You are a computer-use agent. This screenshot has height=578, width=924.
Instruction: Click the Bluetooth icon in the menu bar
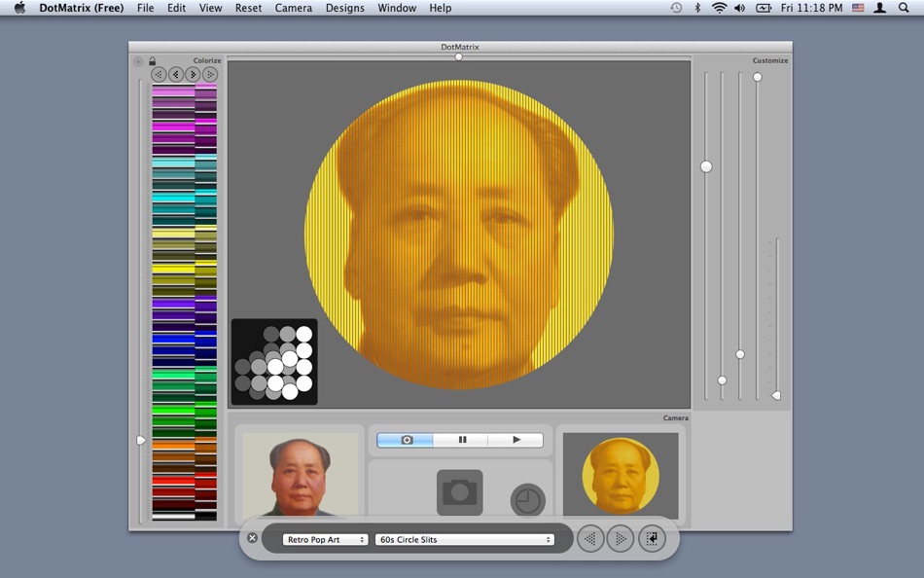697,8
